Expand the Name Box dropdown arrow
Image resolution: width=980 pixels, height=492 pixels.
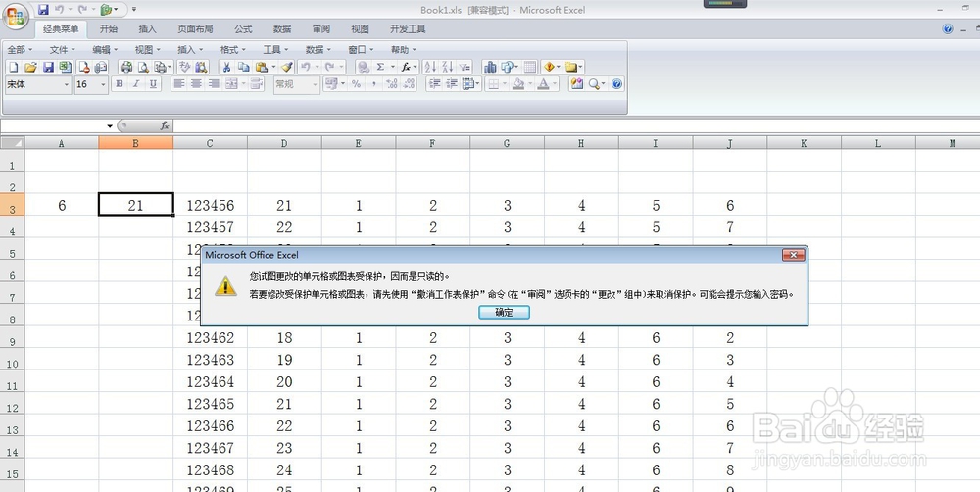110,126
